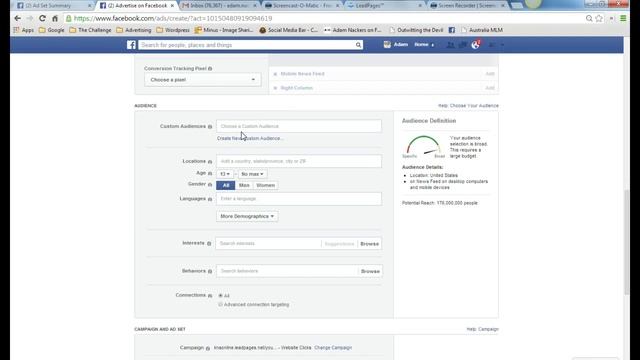Click Create New Custom Audience link
Image resolution: width=640 pixels, height=360 pixels.
click(x=250, y=138)
